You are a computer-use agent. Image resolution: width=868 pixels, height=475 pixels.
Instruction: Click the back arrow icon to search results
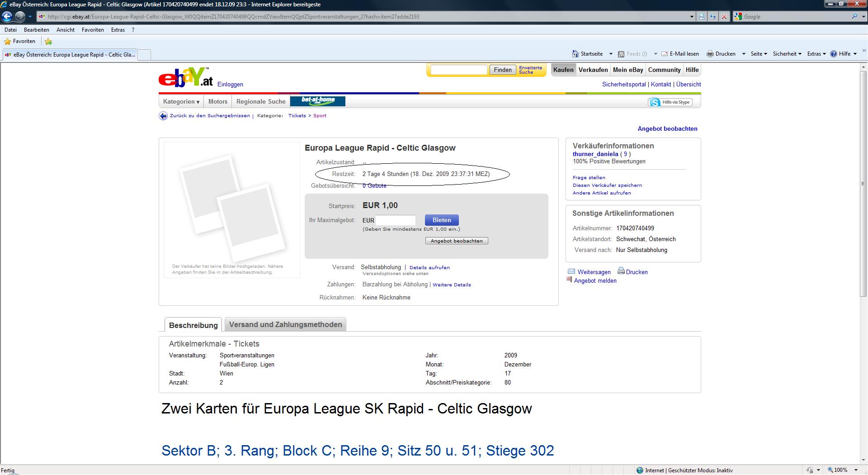tap(163, 116)
